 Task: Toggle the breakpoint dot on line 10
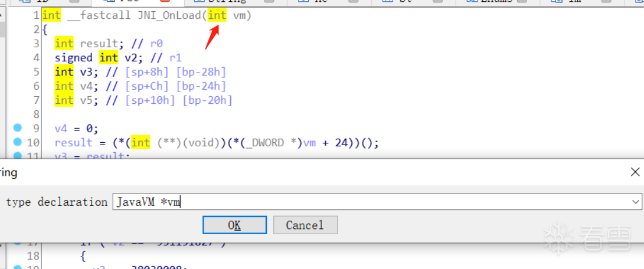pyautogui.click(x=17, y=142)
